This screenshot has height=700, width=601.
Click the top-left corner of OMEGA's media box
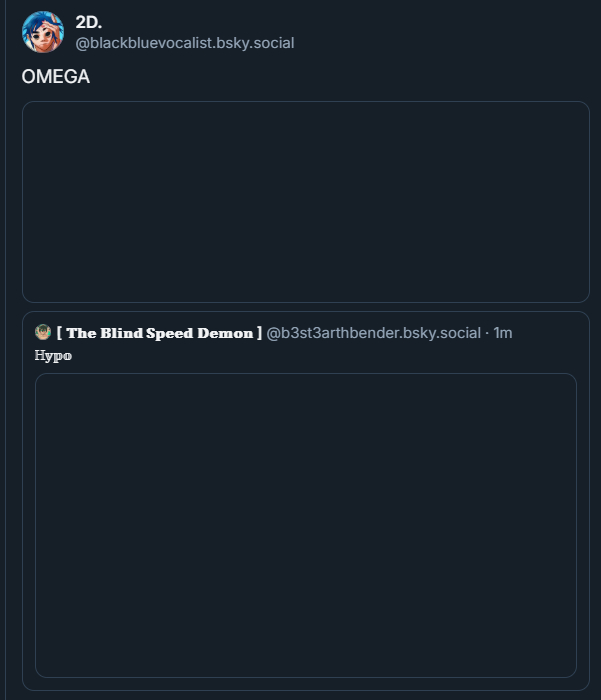coord(27,106)
